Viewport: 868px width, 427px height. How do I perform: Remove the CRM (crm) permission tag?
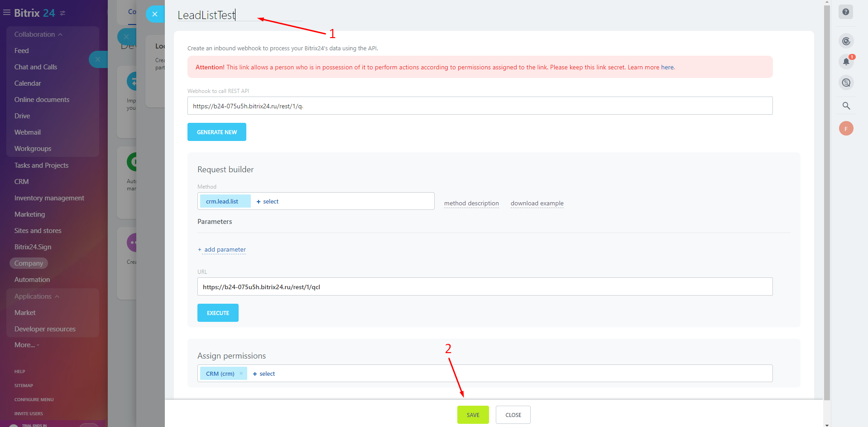[241, 373]
